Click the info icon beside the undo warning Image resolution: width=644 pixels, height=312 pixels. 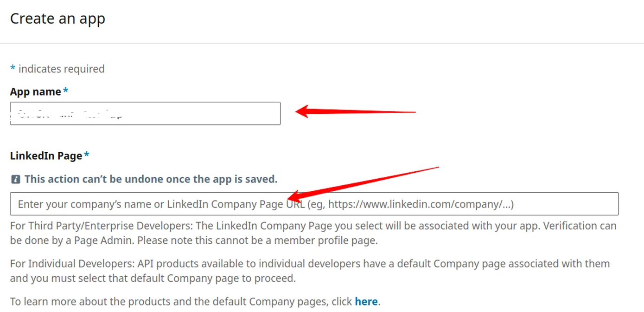pos(15,179)
